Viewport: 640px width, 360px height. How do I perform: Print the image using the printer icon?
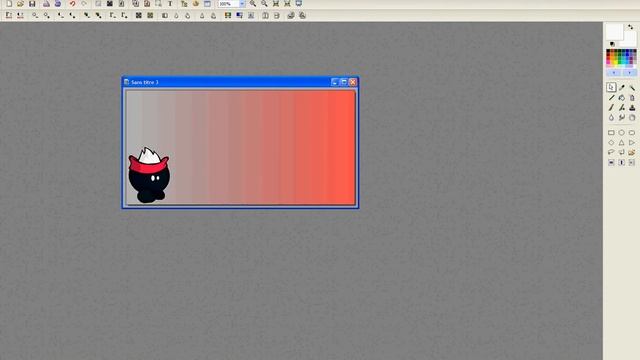(x=47, y=4)
